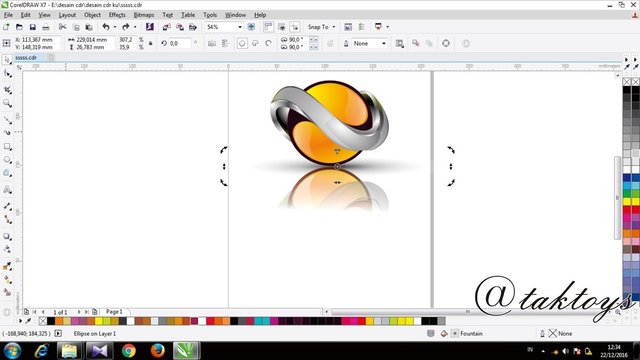The width and height of the screenshot is (640, 360).
Task: Select the Shape edit tool
Action: (7, 74)
